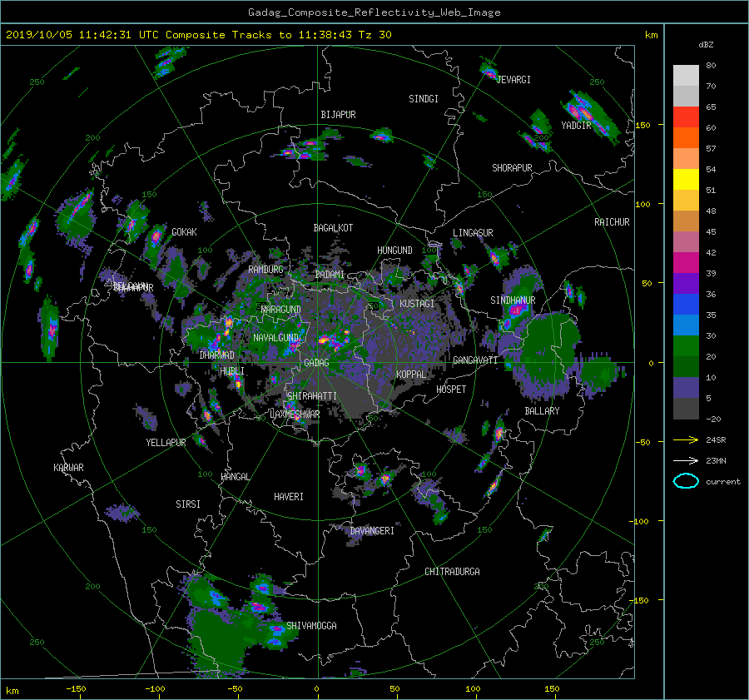Screen dimensions: 749x700
Task: Select the purple 39–36 dBZ swatch
Action: pyautogui.click(x=686, y=283)
